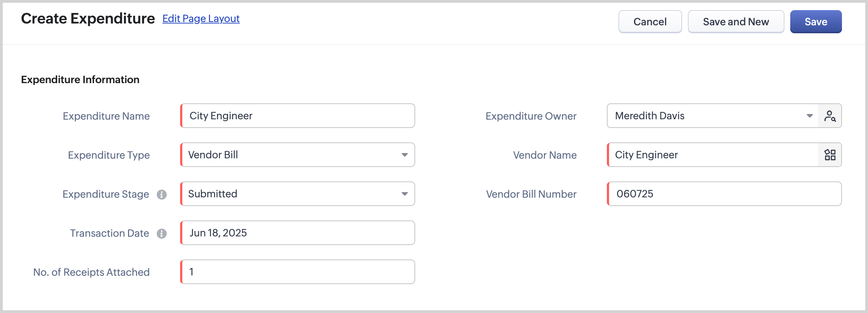Click into the Expenditure Name field

coord(297,116)
